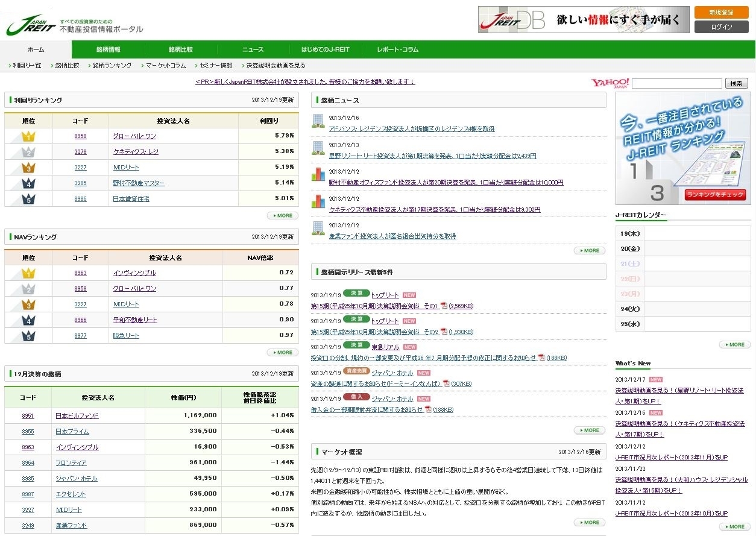This screenshot has height=536, width=756.
Task: Open 銘柄ランキング in the sub-navigation
Action: [112, 66]
